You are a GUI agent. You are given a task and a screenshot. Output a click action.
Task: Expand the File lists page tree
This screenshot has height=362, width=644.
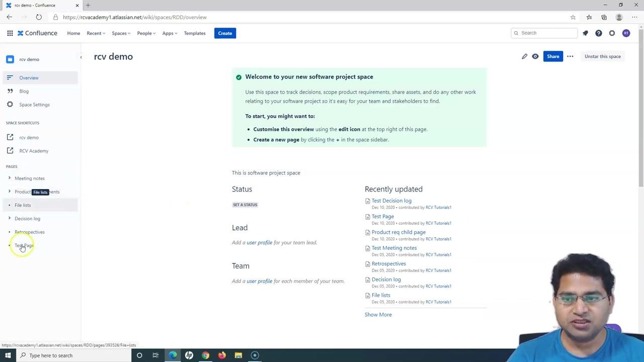(x=9, y=205)
